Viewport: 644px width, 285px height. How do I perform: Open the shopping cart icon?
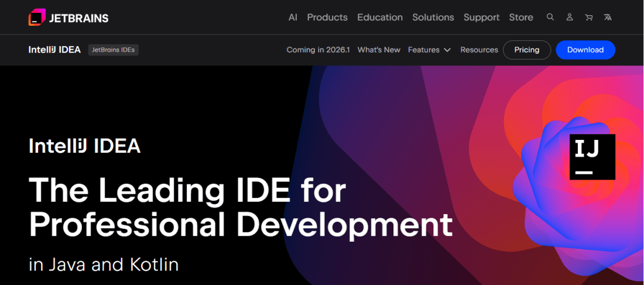pos(588,17)
